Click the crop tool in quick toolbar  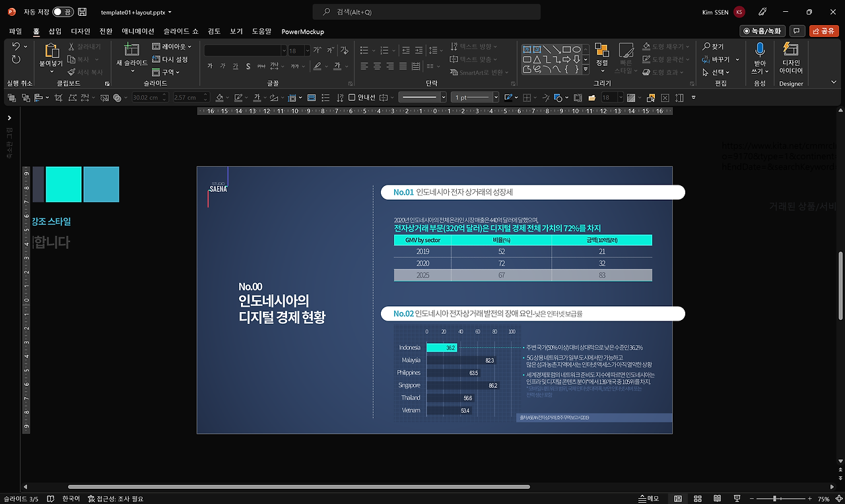pos(58,98)
